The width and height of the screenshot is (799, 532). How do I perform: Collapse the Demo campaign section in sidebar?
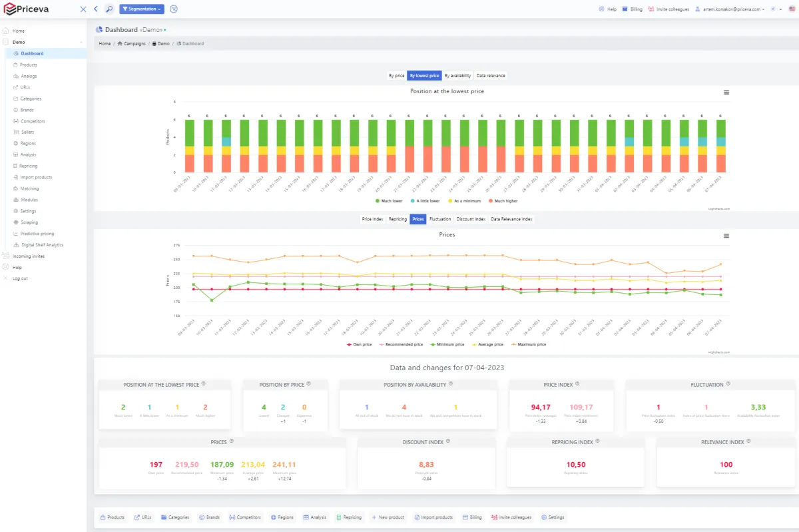(x=81, y=42)
